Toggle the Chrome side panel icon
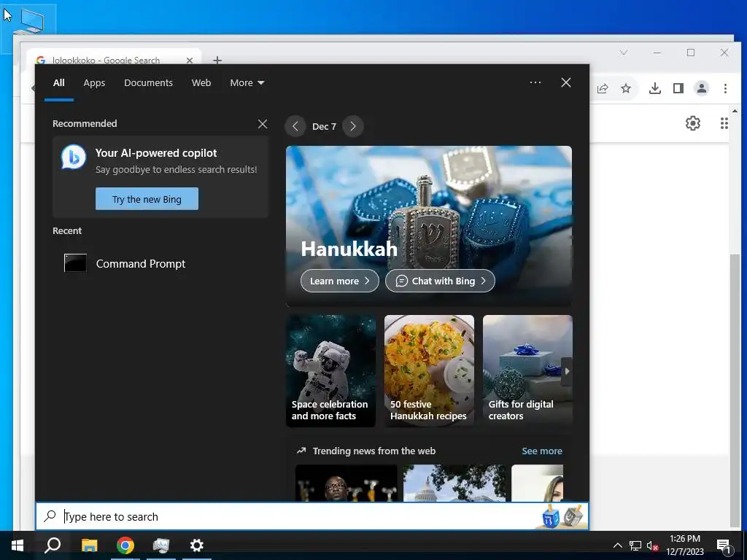 (x=678, y=88)
